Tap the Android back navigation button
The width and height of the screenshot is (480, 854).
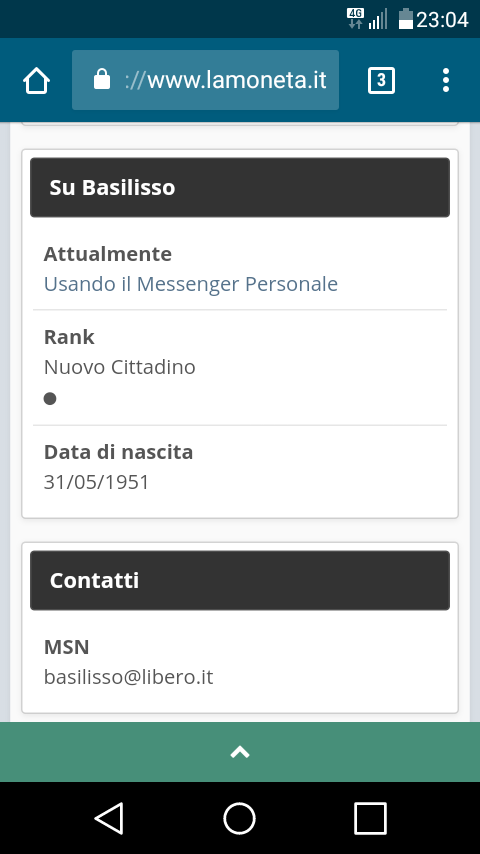pos(109,818)
